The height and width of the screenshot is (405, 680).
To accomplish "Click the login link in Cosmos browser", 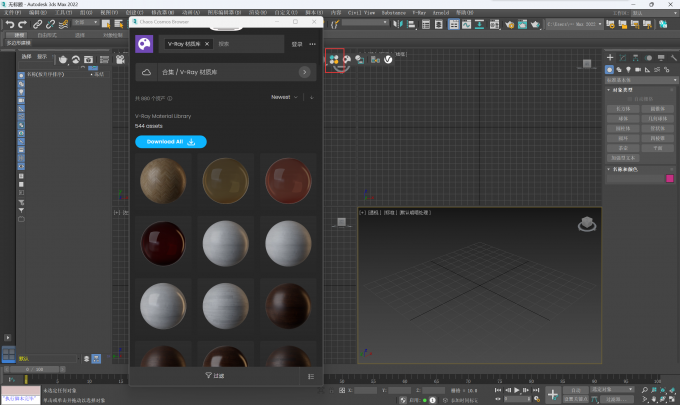I will click(297, 44).
